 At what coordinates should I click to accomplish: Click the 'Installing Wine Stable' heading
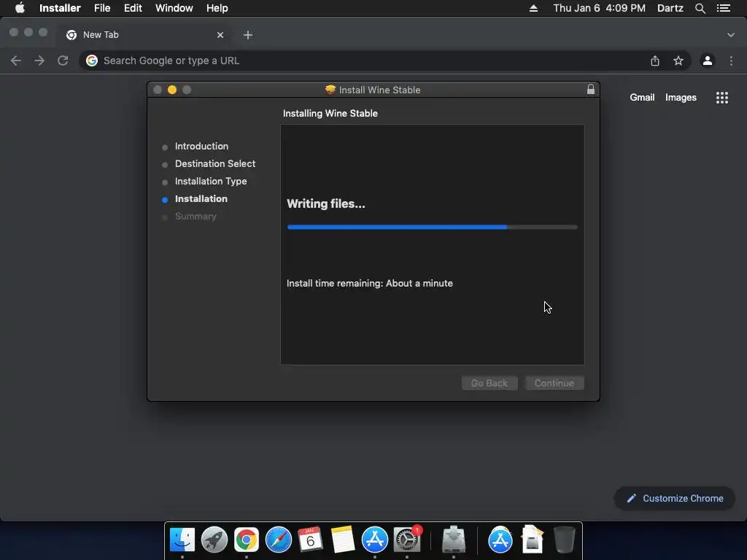pyautogui.click(x=330, y=113)
